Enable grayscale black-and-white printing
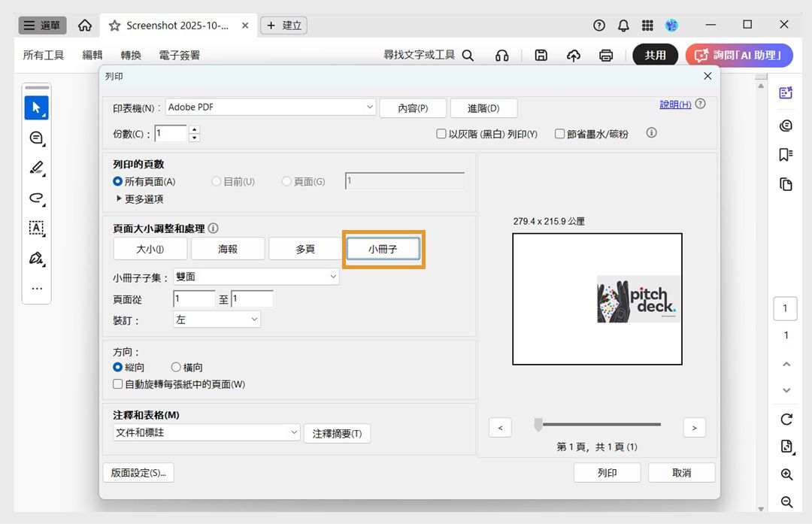The image size is (812, 524). (x=441, y=133)
